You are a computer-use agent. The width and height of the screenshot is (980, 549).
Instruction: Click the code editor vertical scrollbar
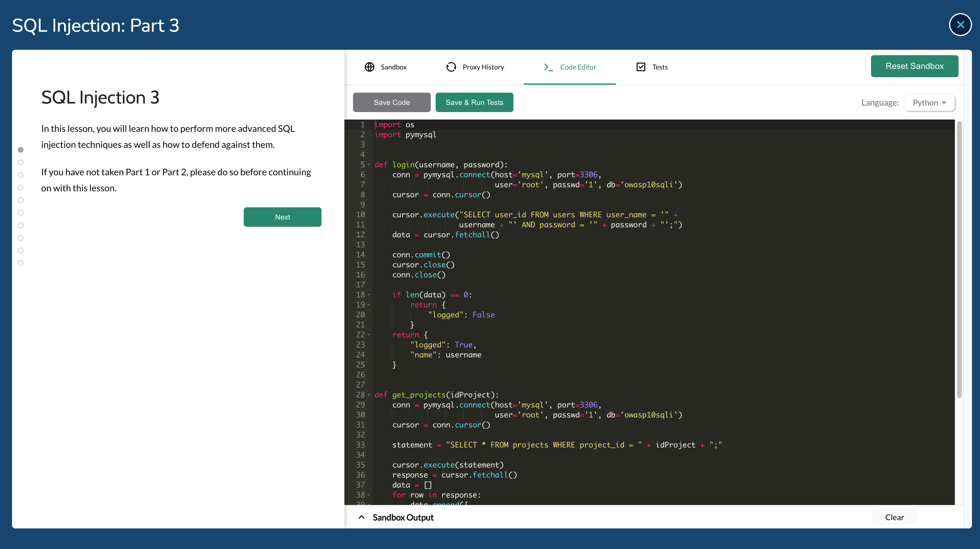[x=959, y=258]
